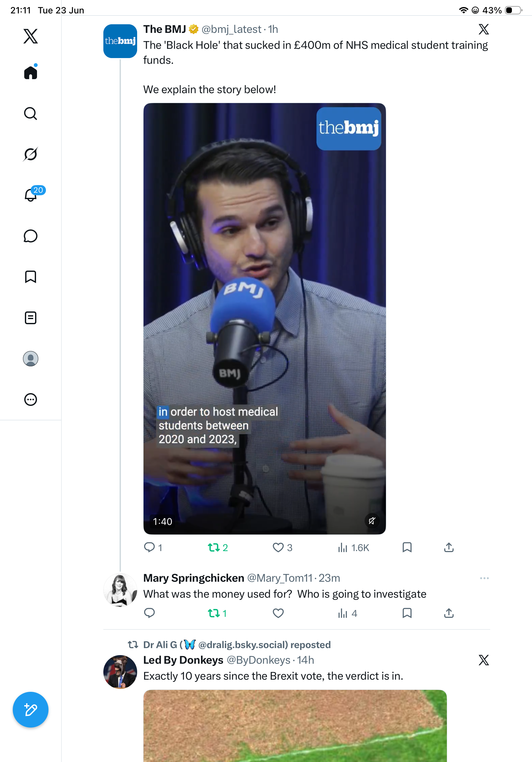532x762 pixels.
Task: Go to Home tab in sidebar
Action: coord(31,72)
